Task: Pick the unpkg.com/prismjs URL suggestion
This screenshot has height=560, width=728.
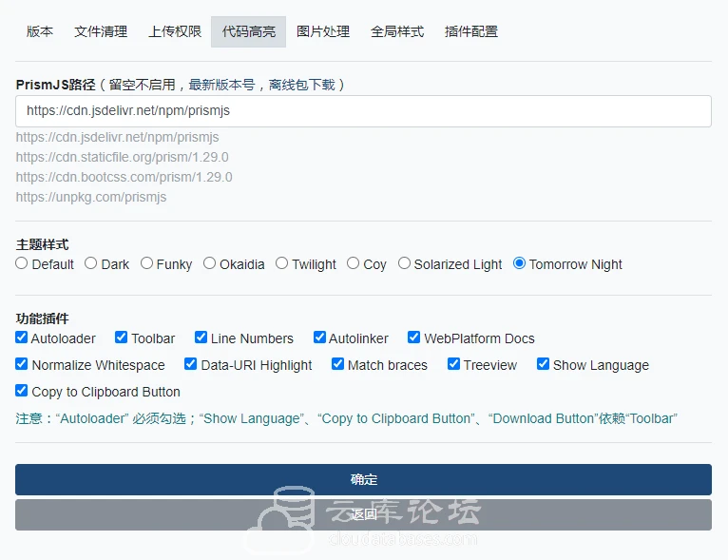Action: click(x=91, y=198)
